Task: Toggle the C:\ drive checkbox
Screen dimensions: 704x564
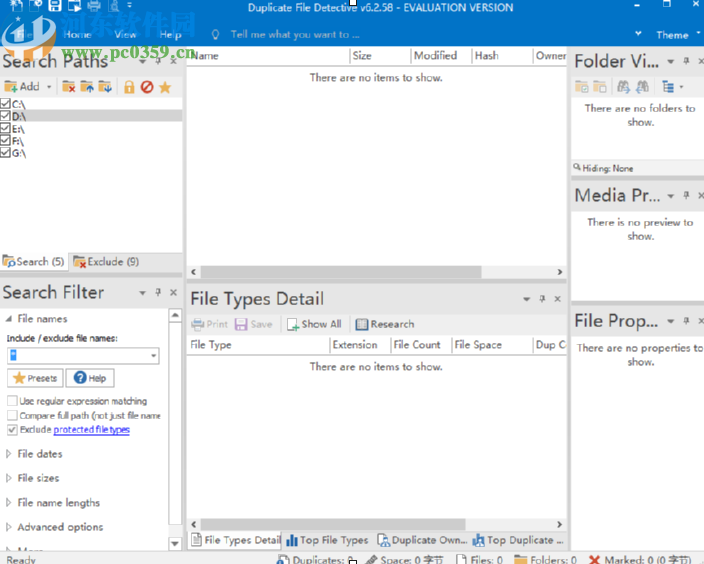Action: click(5, 104)
